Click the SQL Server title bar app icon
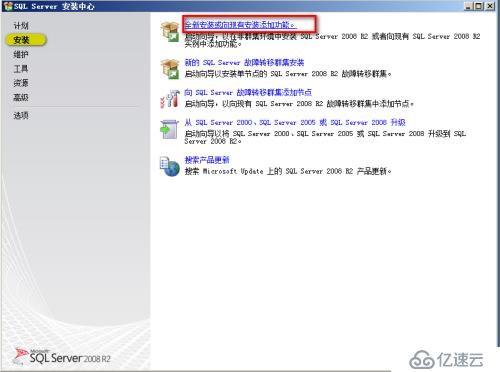Screen dimensions: 500x372 point(8,6)
